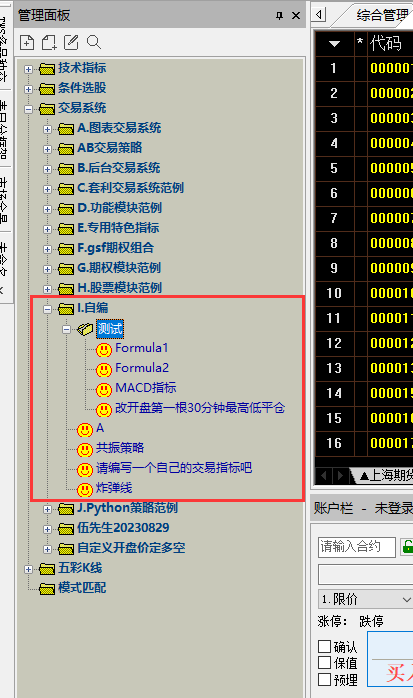Click the search magnifier toolbar icon
Screen dimensions: 413x698
click(93, 42)
